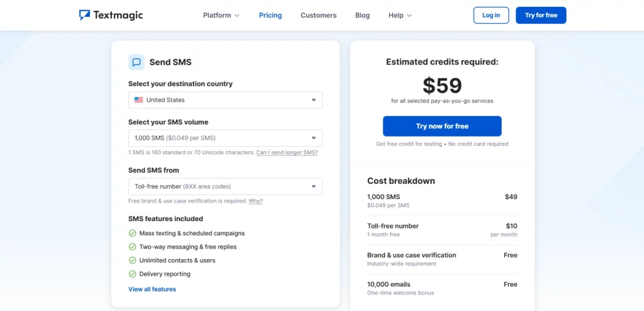The width and height of the screenshot is (644, 311).
Task: Click the Try now for free button
Action: pos(442,126)
